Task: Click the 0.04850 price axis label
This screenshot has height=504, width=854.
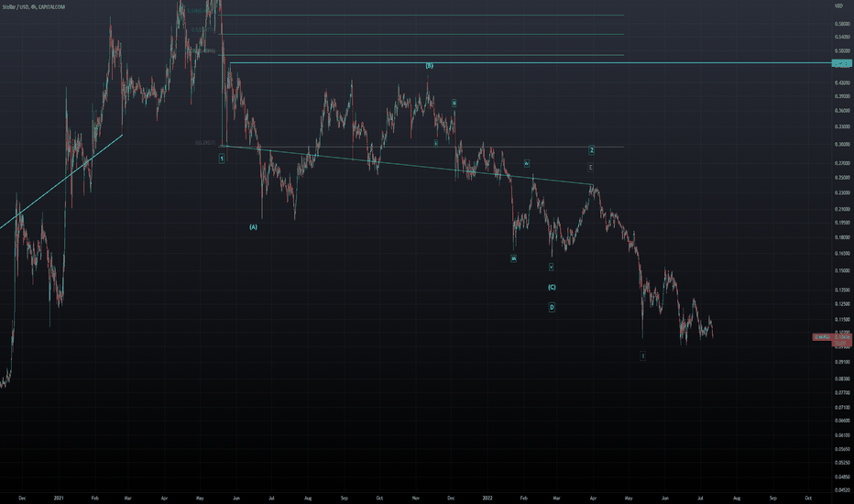Action: click(843, 477)
